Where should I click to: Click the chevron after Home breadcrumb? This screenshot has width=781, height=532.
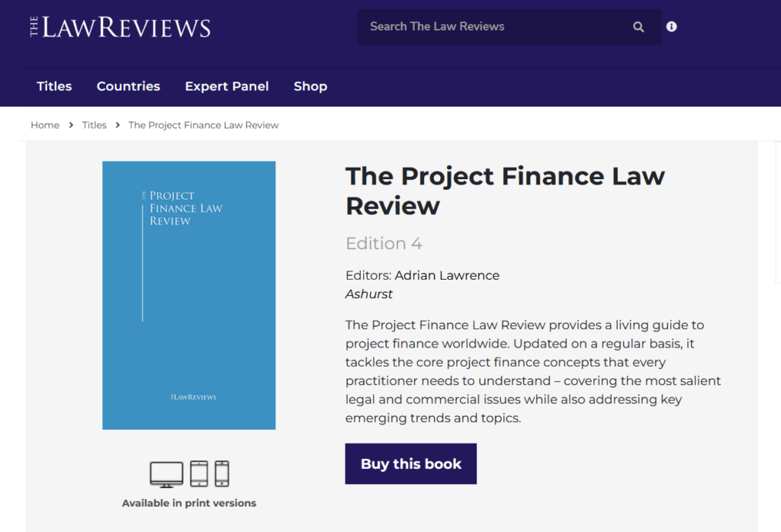71,125
